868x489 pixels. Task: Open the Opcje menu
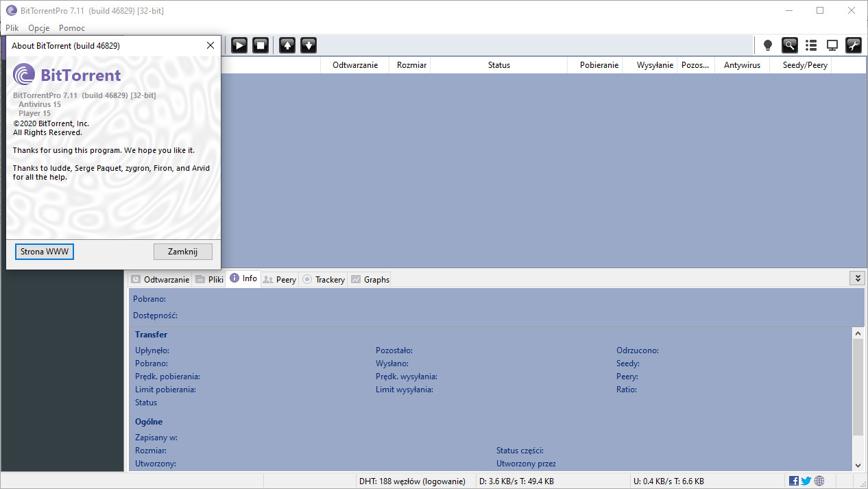point(39,28)
